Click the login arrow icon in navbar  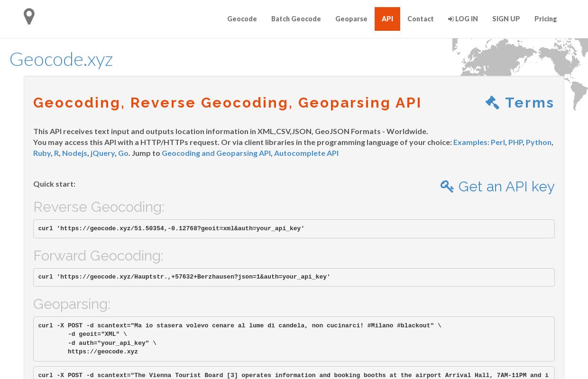[x=450, y=19]
